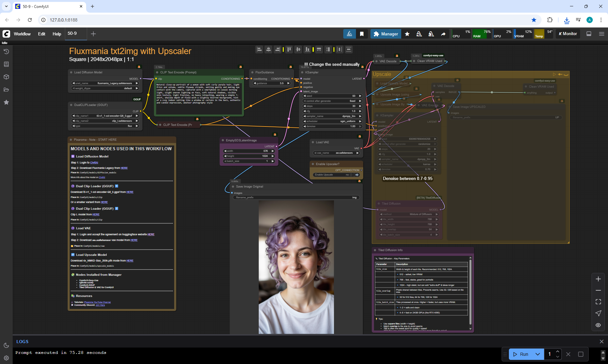Viewport: 608px width, 364px height.
Task: Open the workflows folder sidebar icon
Action: (6, 89)
